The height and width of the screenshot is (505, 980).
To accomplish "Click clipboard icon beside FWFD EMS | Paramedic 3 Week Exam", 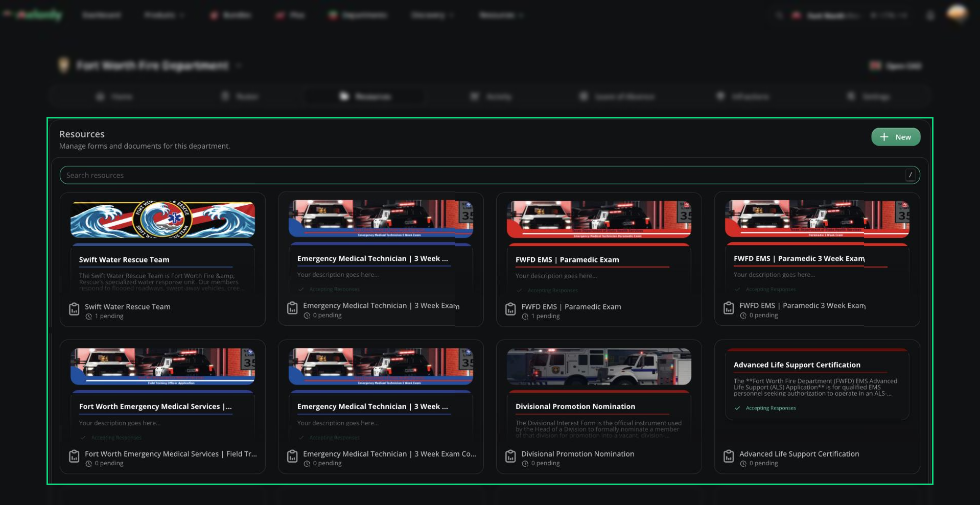I will [729, 308].
